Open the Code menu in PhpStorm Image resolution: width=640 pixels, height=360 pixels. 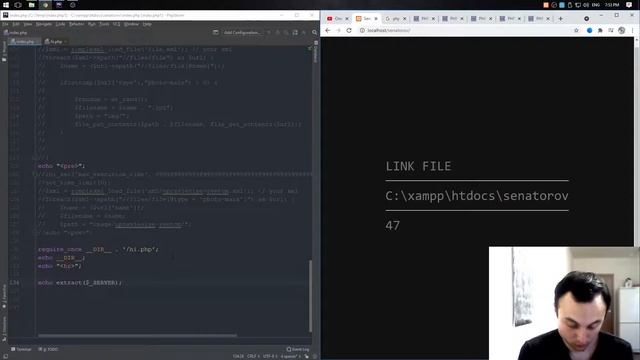(60, 24)
